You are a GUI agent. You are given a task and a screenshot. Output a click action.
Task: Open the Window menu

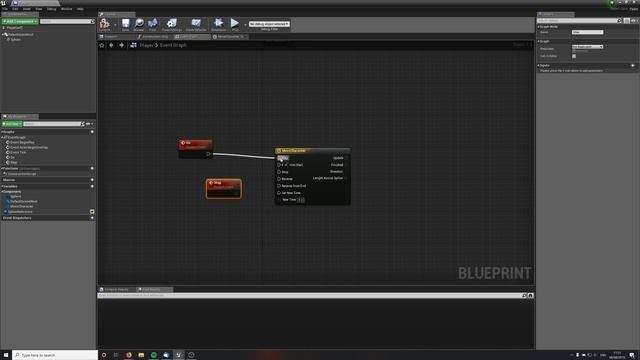67,9
